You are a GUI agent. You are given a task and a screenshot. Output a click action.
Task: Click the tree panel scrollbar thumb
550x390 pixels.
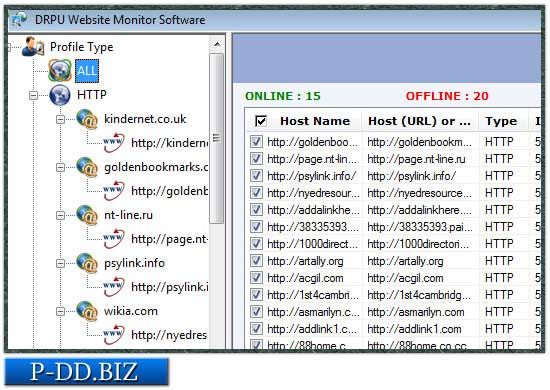pos(217,138)
